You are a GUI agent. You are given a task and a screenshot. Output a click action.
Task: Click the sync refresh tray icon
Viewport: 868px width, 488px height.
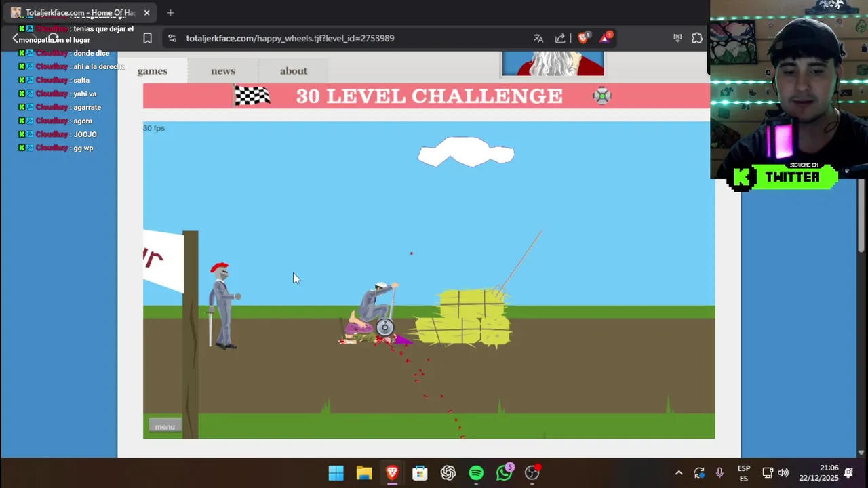click(x=699, y=473)
